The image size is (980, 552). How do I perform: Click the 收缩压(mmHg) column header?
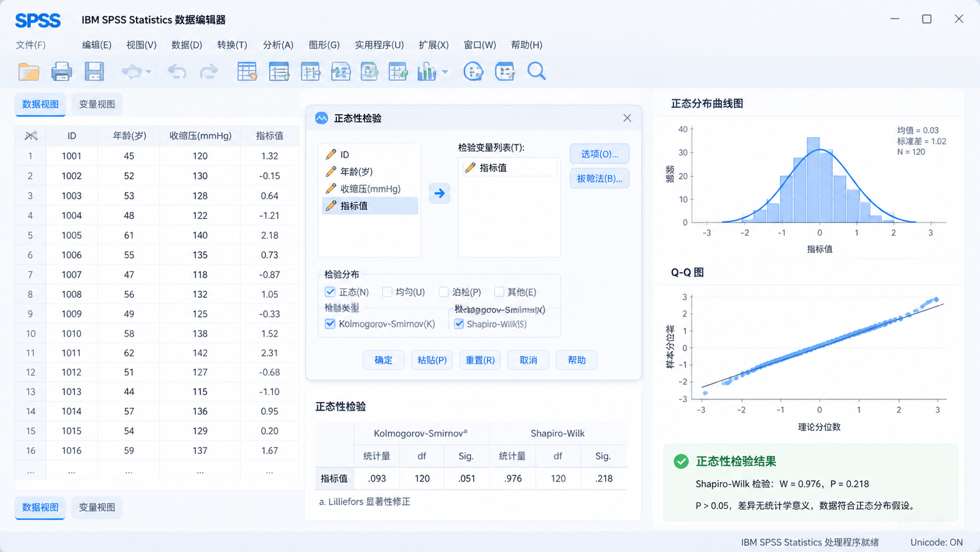pyautogui.click(x=200, y=136)
